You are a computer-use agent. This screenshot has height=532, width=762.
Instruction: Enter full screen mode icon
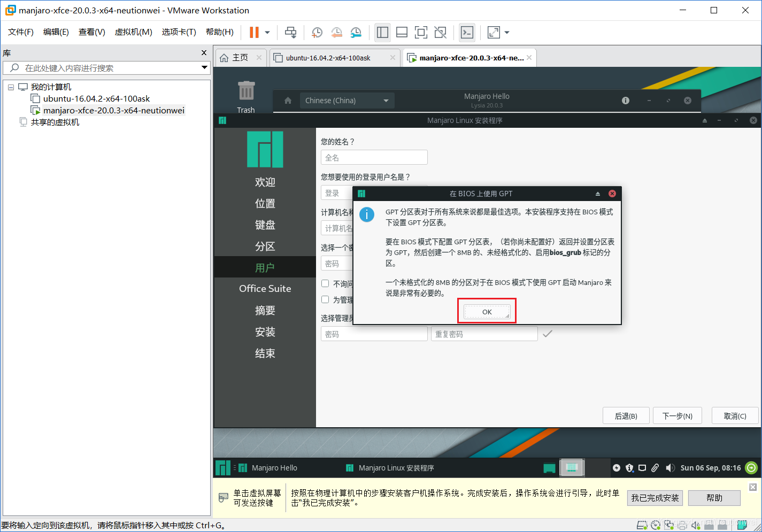[x=421, y=33]
